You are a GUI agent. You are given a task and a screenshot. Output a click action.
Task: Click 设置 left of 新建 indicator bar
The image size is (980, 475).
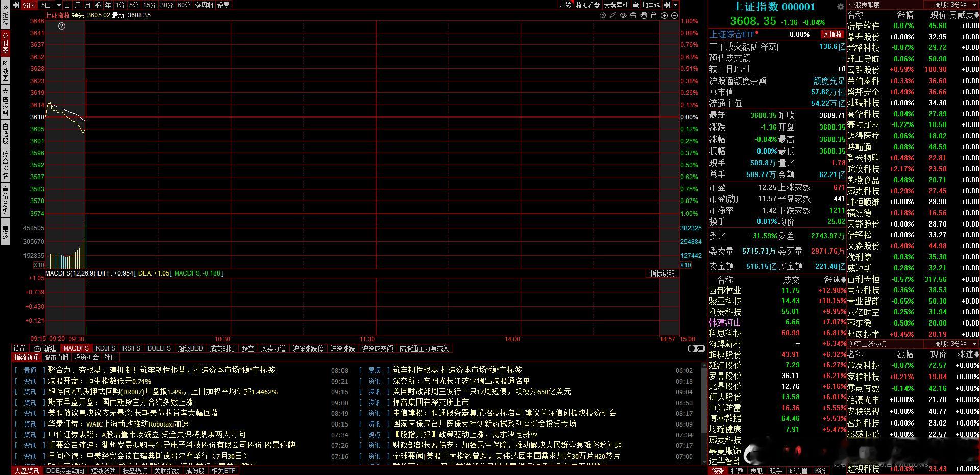pos(19,348)
